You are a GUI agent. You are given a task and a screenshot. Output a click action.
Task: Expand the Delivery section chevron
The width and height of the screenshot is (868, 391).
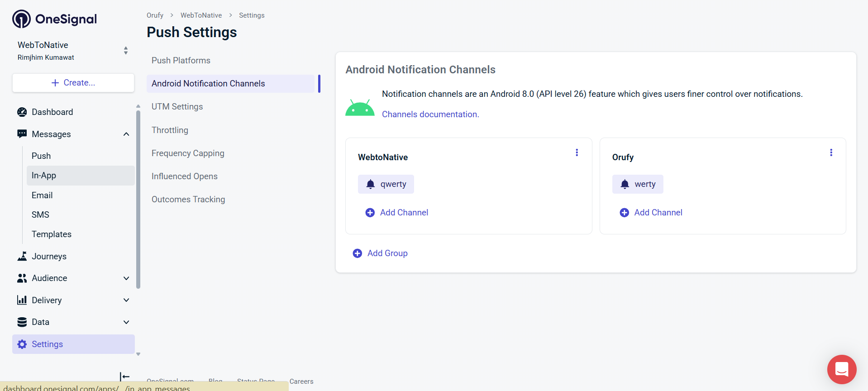(x=126, y=300)
